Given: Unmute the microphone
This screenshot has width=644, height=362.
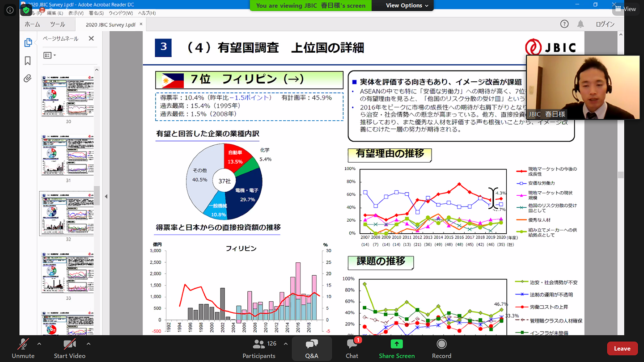Looking at the screenshot, I should pos(23,349).
